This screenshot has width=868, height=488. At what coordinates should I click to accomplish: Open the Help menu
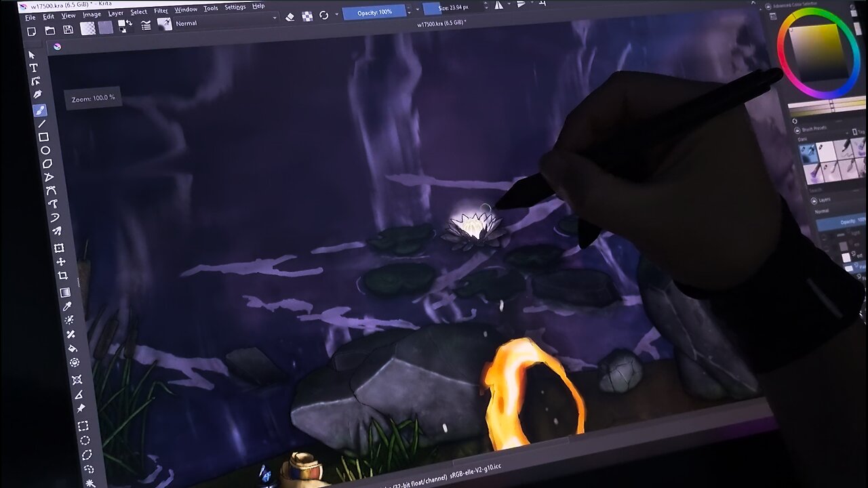click(x=258, y=5)
